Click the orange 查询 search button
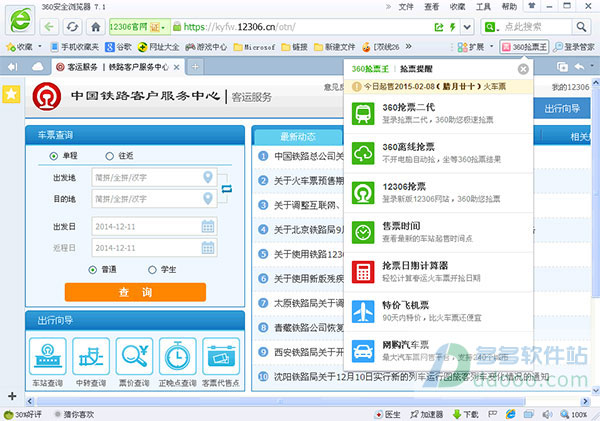This screenshot has width=600, height=421. pyautogui.click(x=135, y=292)
